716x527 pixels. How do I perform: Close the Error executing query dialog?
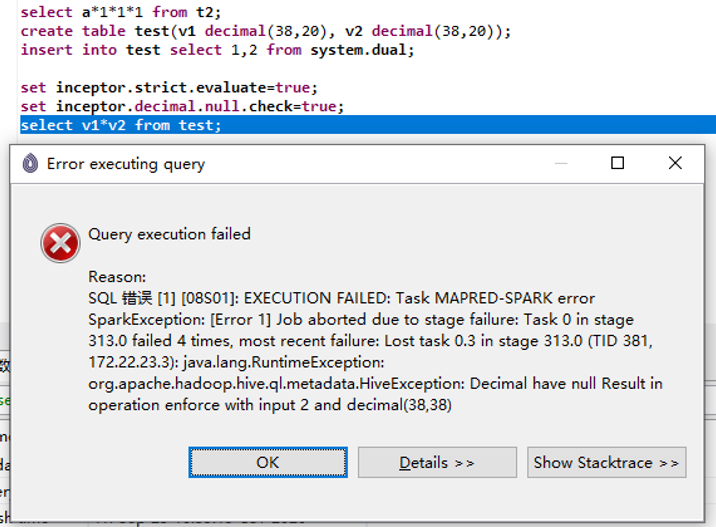coord(676,163)
